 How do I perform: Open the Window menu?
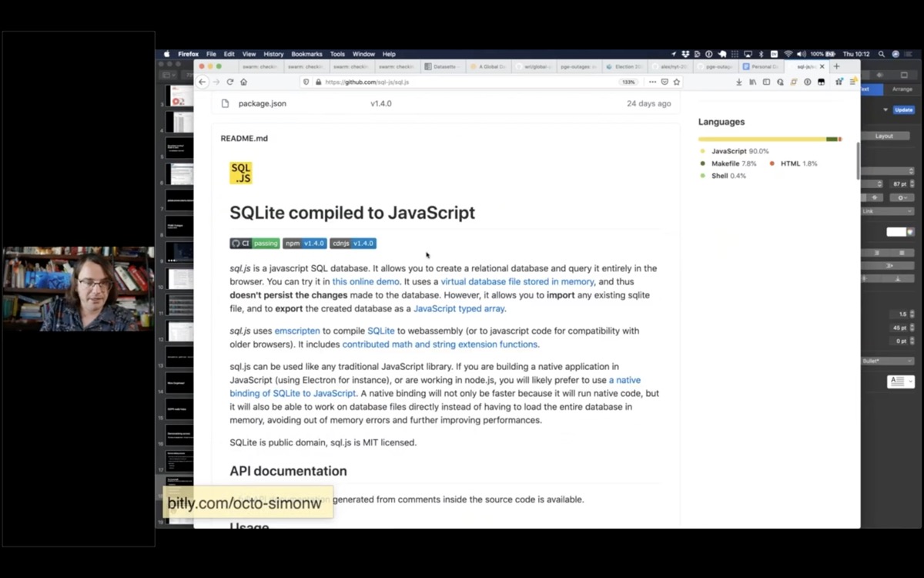click(363, 54)
